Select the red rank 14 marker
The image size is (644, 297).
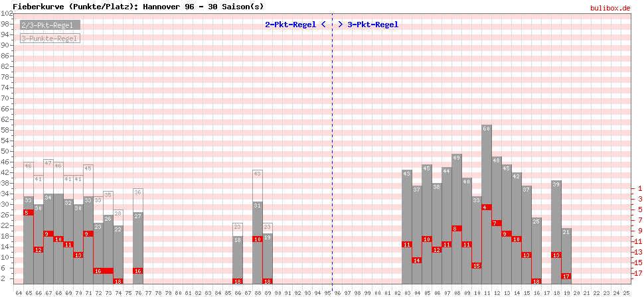(417, 261)
